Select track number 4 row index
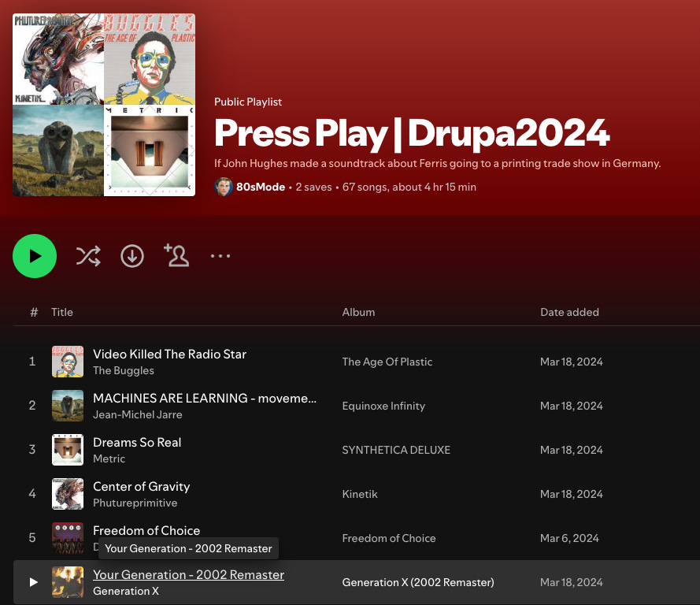The image size is (700, 605). [x=32, y=493]
